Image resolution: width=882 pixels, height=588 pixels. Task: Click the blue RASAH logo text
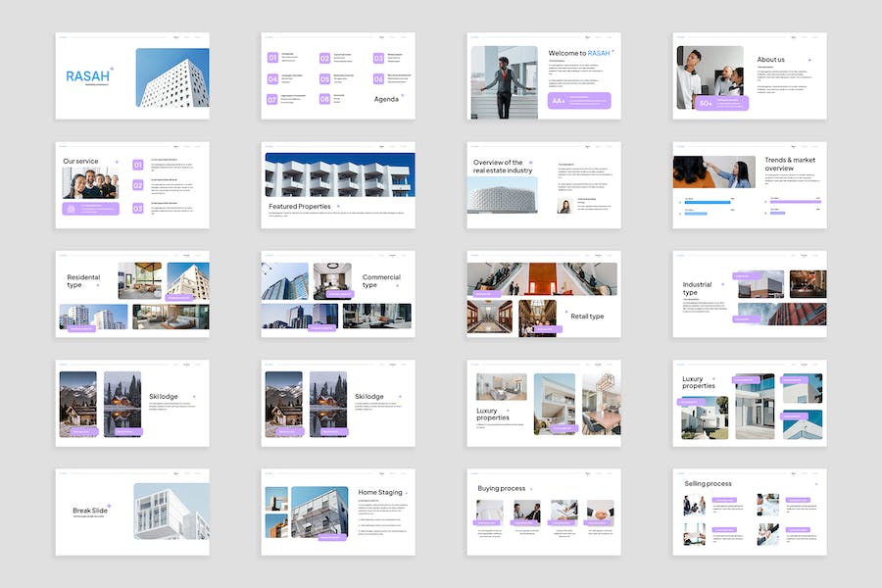pos(88,76)
